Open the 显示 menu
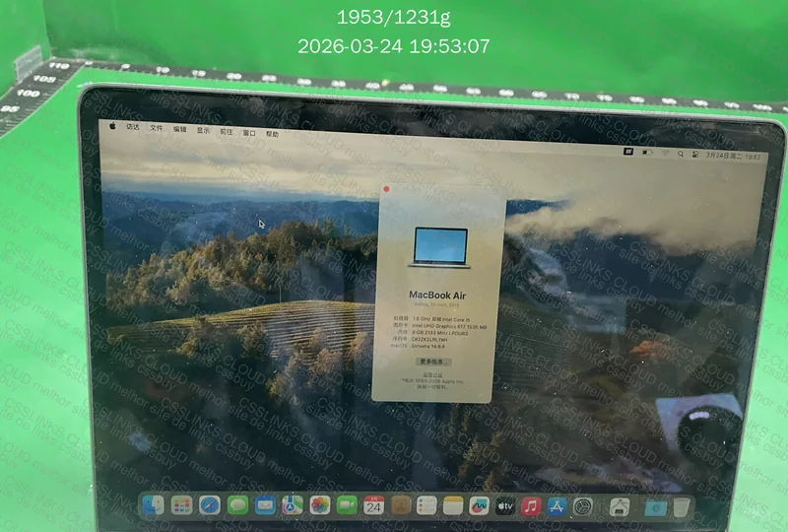 [x=203, y=131]
